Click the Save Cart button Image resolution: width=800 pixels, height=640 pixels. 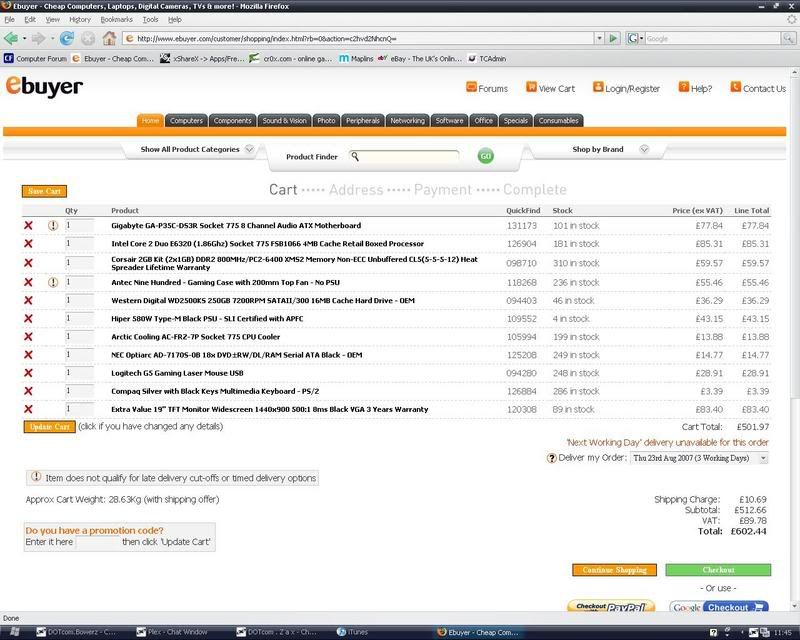click(x=44, y=191)
